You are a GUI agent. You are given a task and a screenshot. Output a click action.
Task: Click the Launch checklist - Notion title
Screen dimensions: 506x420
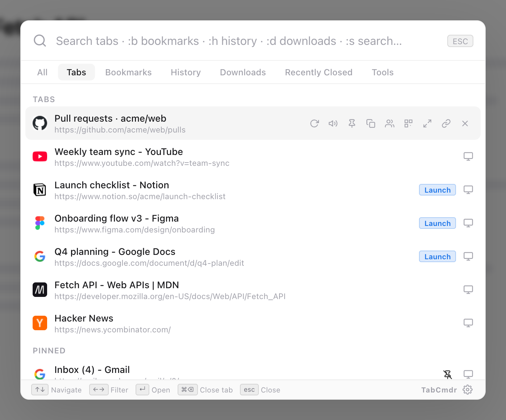(112, 185)
